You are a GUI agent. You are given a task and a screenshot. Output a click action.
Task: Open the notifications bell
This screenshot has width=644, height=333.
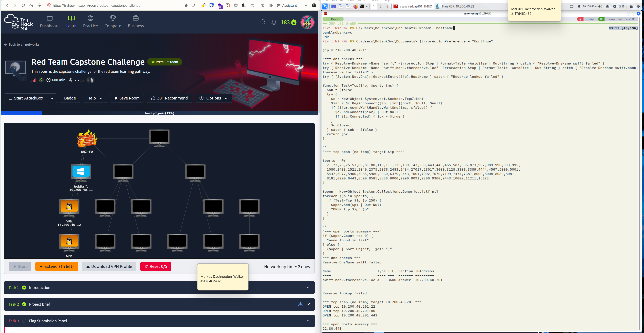click(274, 22)
